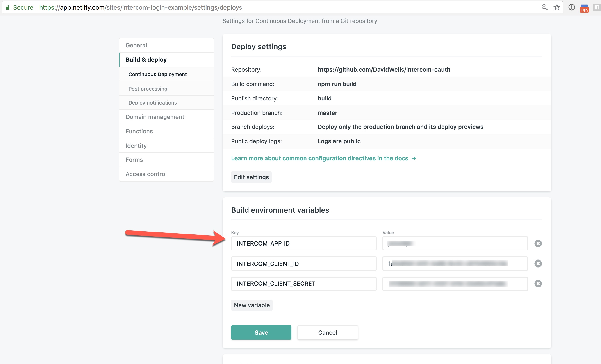Image resolution: width=601 pixels, height=364 pixels.
Task: Open Post processing subsection
Action: (x=166, y=89)
